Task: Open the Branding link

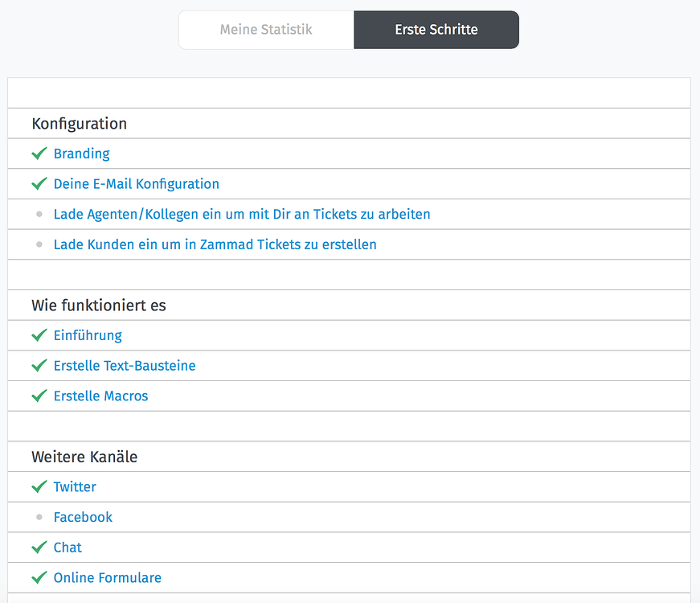Action: pos(81,153)
